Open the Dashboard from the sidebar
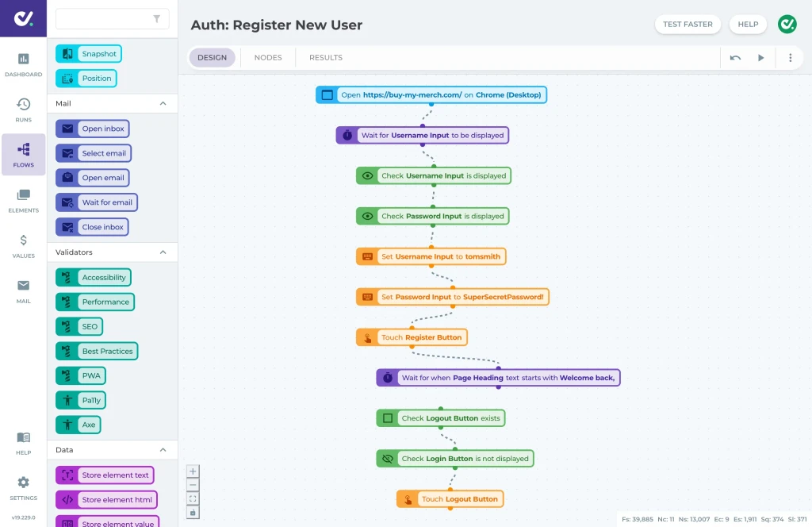The width and height of the screenshot is (812, 527). pyautogui.click(x=23, y=65)
